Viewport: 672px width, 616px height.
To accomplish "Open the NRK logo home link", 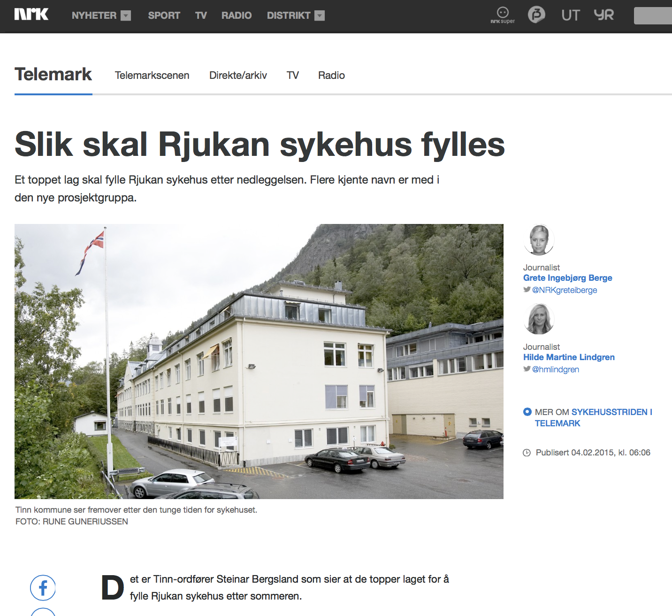I will [x=31, y=15].
